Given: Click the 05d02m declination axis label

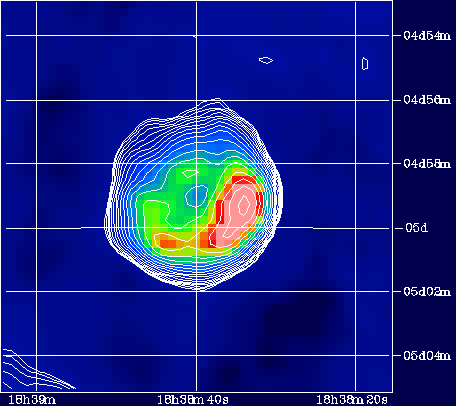Looking at the screenshot, I should click(426, 292).
